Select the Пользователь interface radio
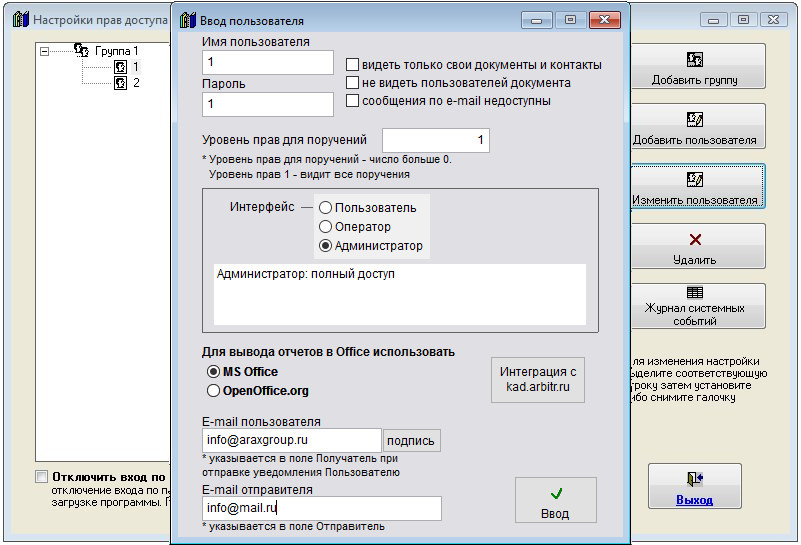 325,208
